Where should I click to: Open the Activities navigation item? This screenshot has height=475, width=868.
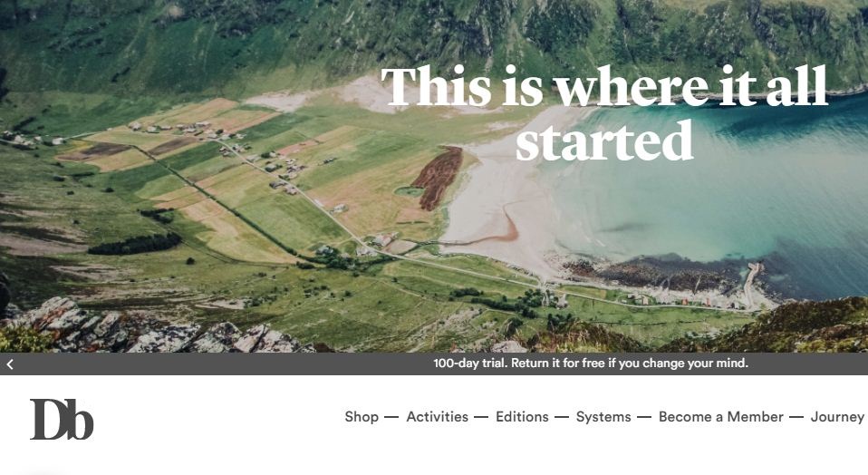pyautogui.click(x=438, y=417)
